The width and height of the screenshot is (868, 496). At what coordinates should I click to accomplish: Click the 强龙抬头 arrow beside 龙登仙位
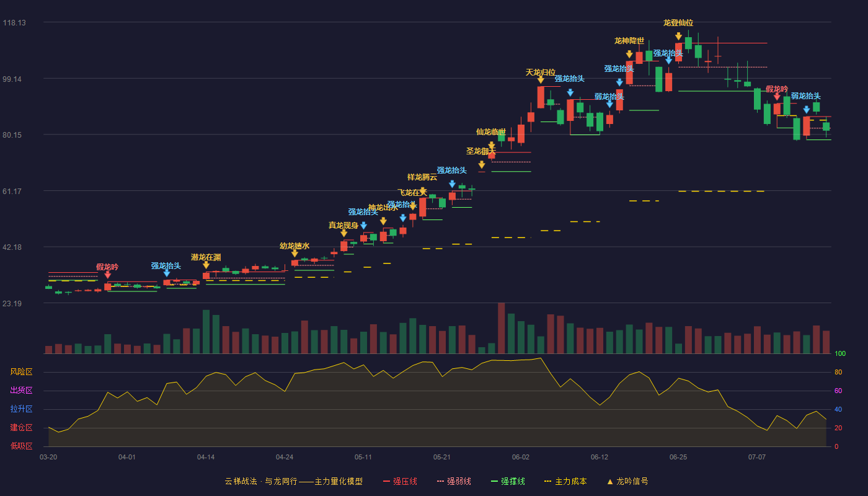[668, 61]
